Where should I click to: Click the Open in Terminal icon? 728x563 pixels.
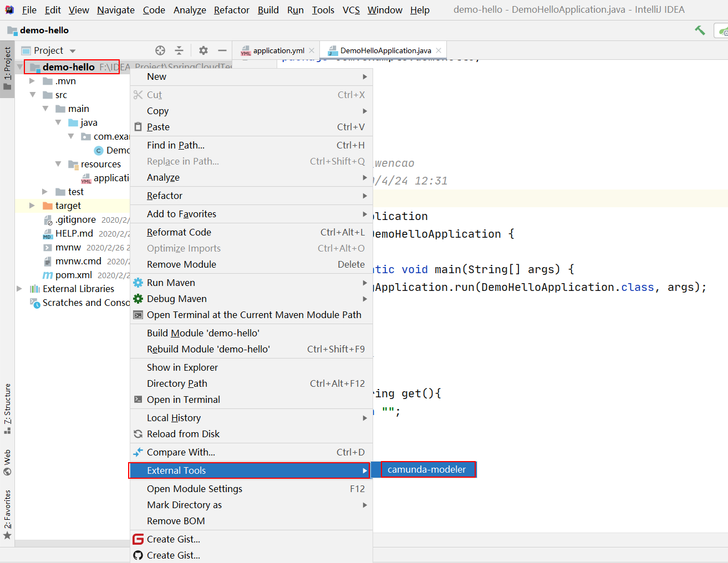138,400
